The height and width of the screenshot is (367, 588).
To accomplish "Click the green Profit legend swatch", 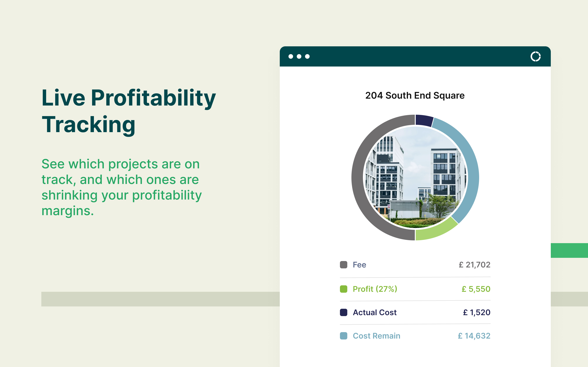I will [x=343, y=289].
